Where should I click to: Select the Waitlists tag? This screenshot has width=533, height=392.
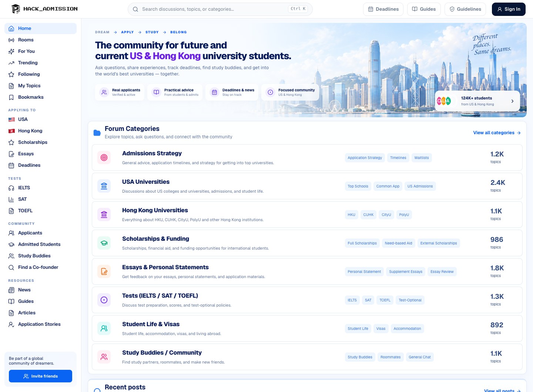click(x=422, y=158)
